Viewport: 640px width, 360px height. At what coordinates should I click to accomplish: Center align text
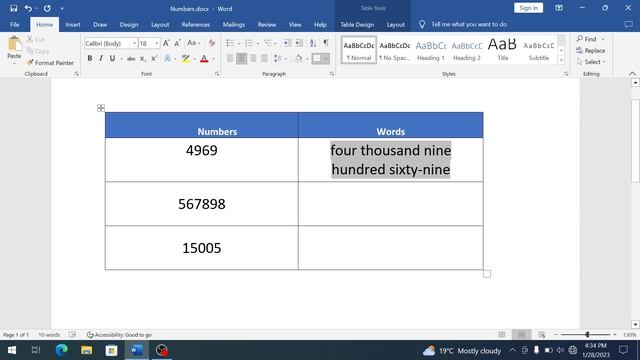point(242,58)
